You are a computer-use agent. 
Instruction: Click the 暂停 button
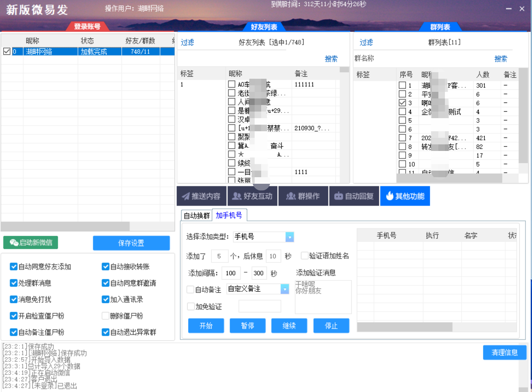coord(248,325)
